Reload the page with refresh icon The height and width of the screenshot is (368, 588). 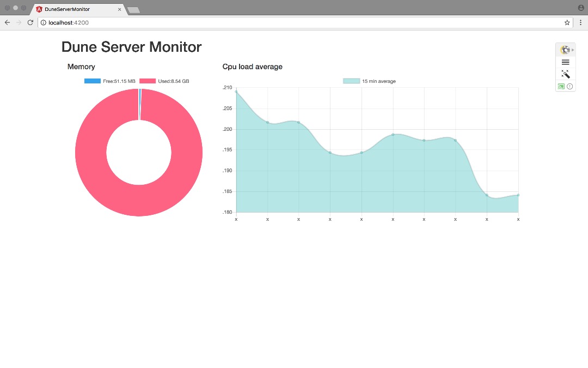pyautogui.click(x=30, y=22)
